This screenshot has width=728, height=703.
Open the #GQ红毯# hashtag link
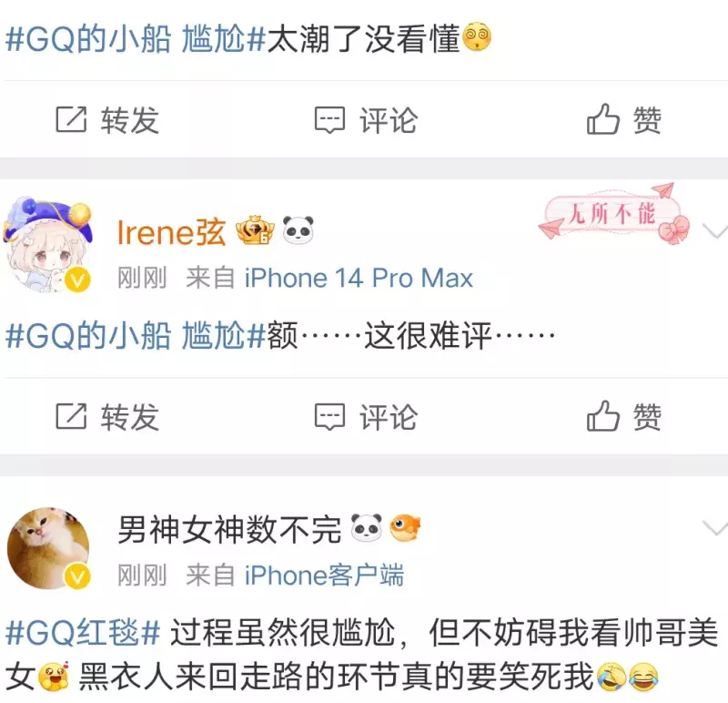83,632
